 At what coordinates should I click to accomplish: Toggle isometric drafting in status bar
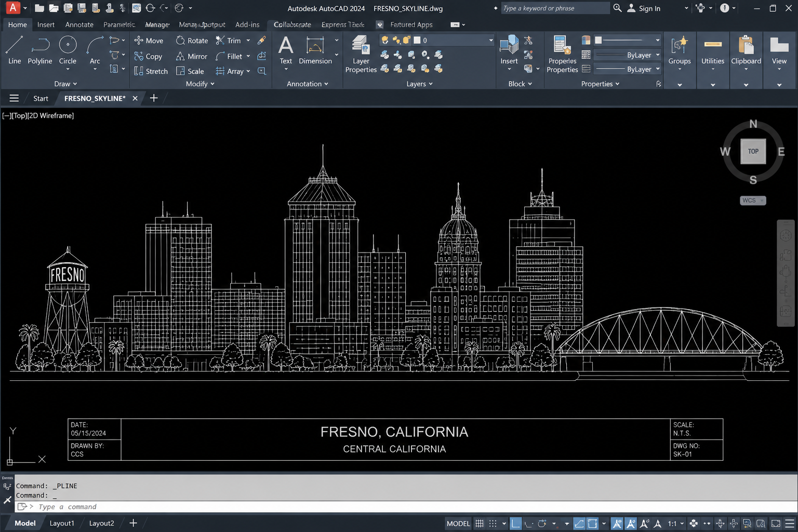[529, 523]
